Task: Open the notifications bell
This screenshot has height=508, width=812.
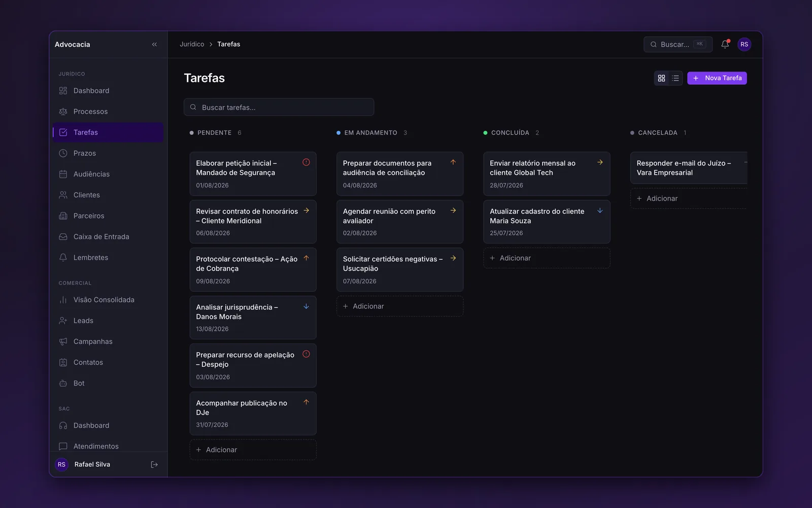Action: click(725, 44)
